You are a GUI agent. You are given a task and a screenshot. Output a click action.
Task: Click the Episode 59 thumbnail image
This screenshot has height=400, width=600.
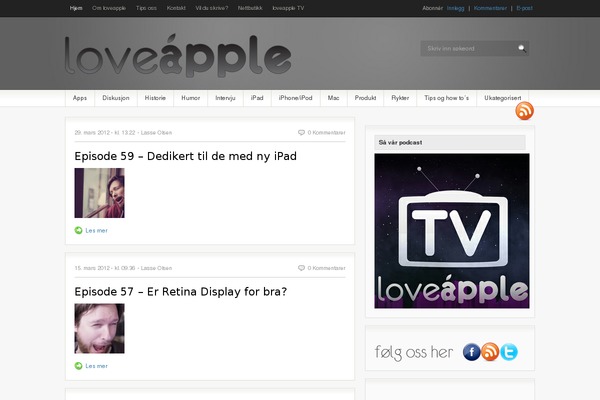point(99,193)
